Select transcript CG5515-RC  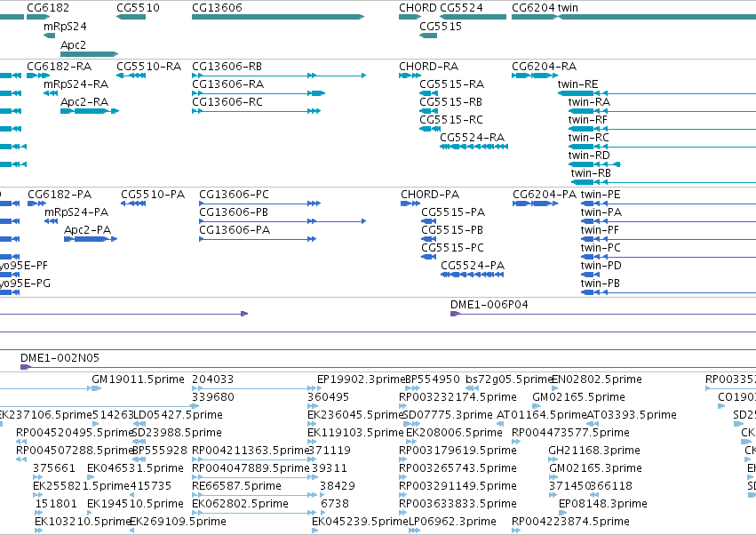[451, 120]
